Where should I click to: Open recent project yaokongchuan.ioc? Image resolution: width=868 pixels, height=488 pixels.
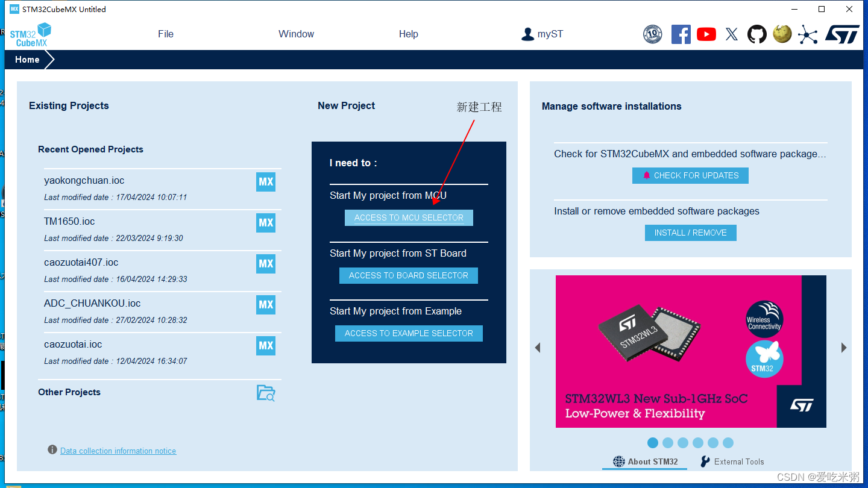[x=84, y=181]
